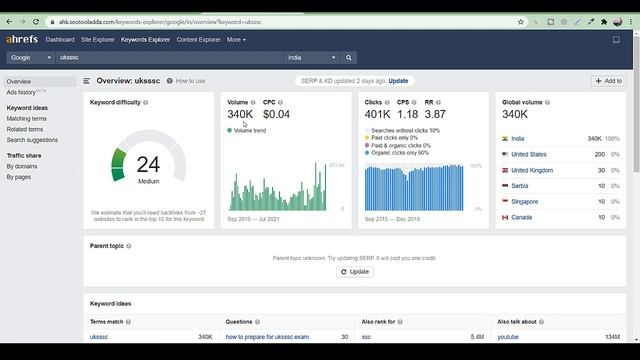Click Update link in SERP notice
The image size is (640, 360).
(398, 81)
